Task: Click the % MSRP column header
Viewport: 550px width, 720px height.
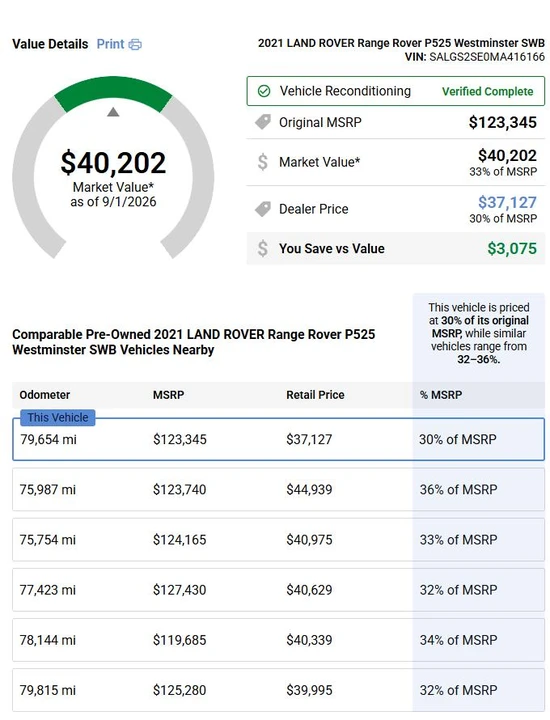Action: pyautogui.click(x=441, y=395)
